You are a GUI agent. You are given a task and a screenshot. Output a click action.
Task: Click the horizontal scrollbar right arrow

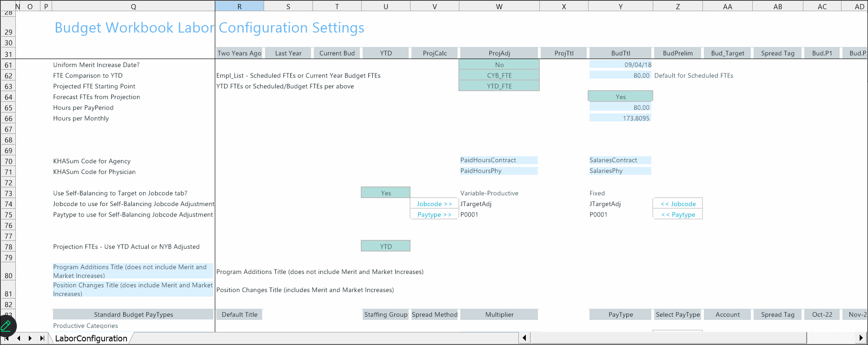click(861, 338)
